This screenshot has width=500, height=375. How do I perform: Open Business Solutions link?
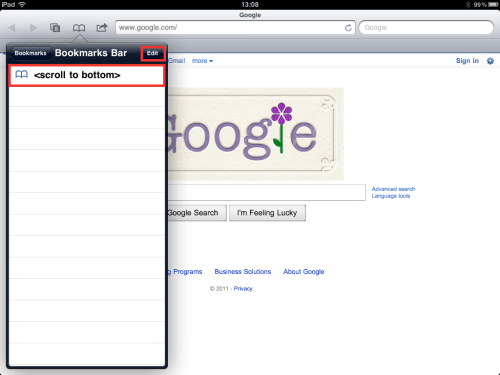pos(243,272)
